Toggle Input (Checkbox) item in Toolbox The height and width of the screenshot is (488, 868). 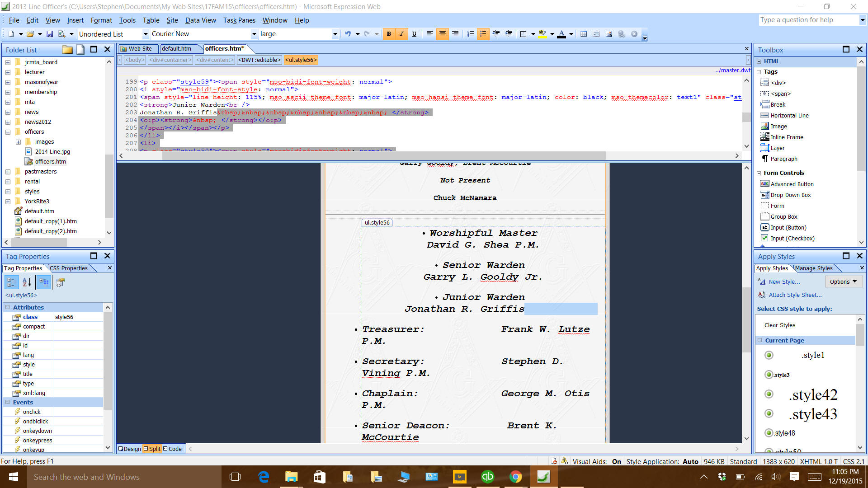click(x=792, y=239)
